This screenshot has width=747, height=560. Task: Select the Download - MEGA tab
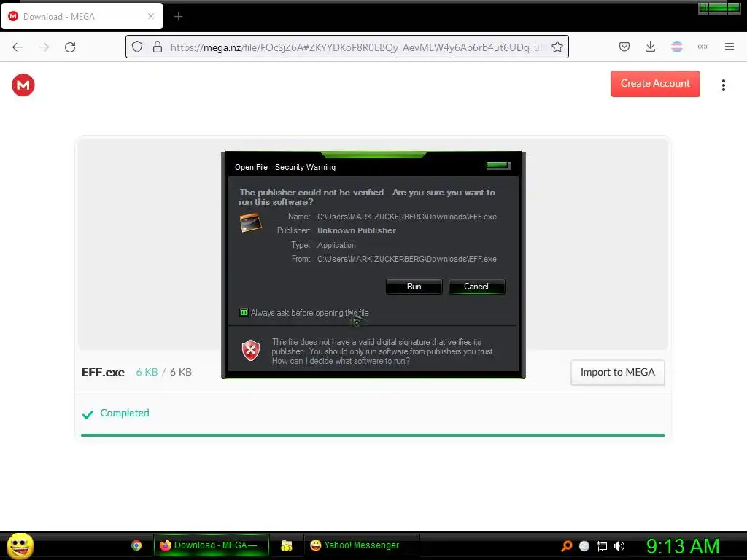pos(82,16)
